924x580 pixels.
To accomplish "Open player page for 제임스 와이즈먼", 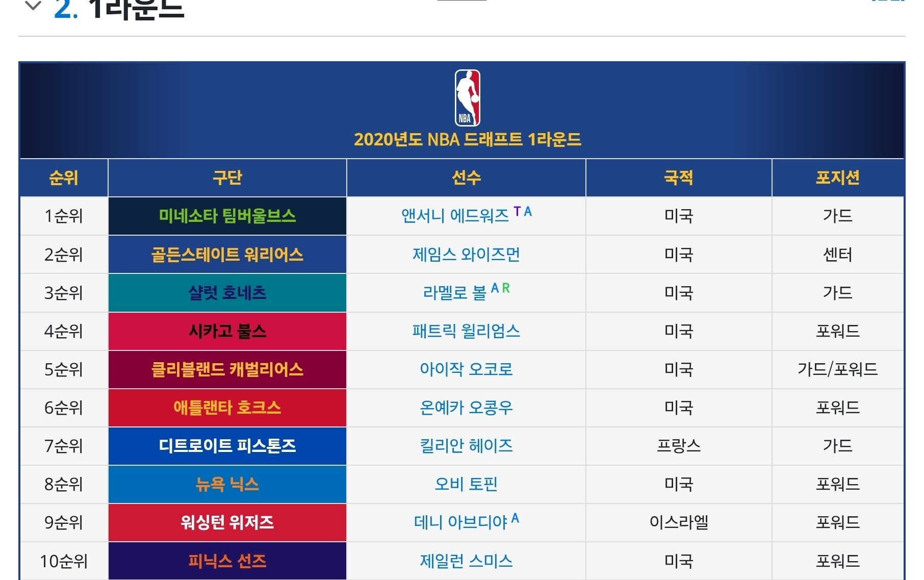I will [466, 255].
